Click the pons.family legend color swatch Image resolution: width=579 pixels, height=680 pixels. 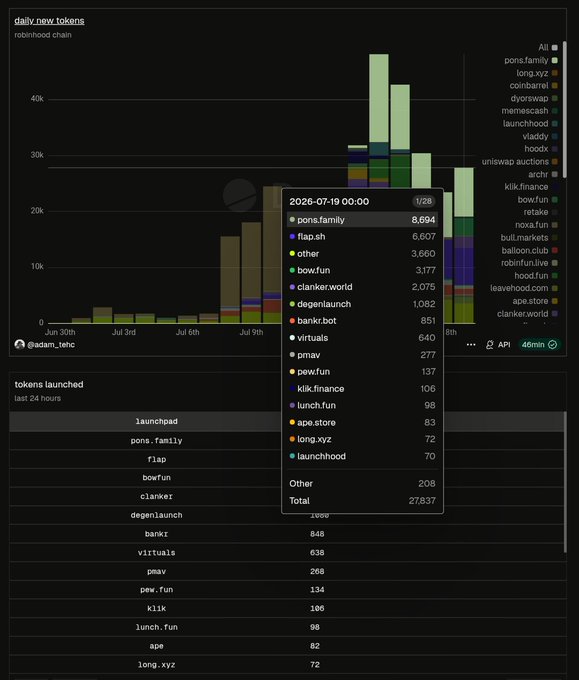point(555,60)
